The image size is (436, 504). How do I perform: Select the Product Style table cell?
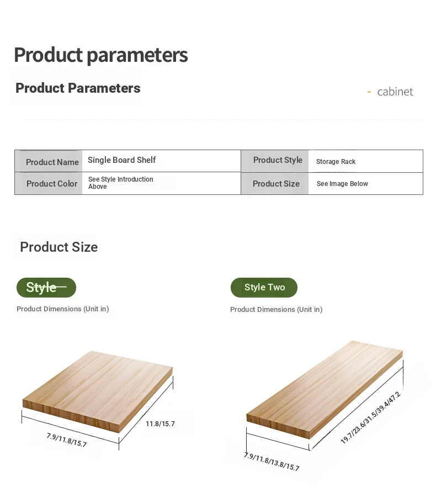pyautogui.click(x=278, y=160)
